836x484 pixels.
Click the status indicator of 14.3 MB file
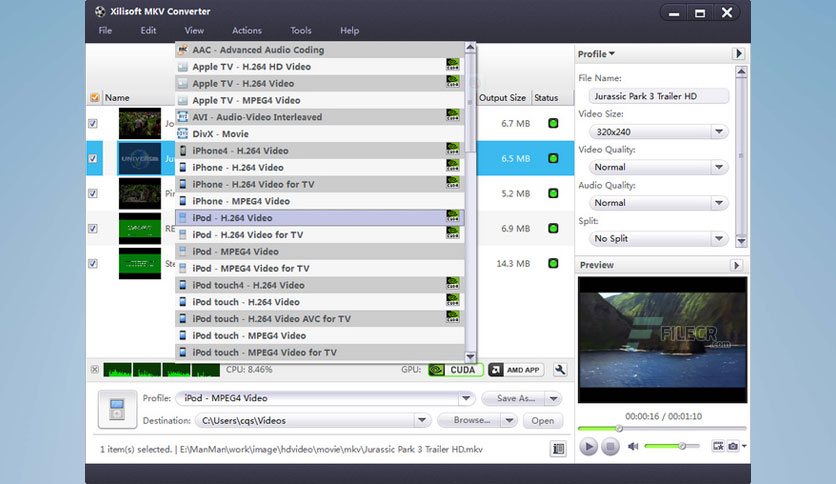click(553, 263)
